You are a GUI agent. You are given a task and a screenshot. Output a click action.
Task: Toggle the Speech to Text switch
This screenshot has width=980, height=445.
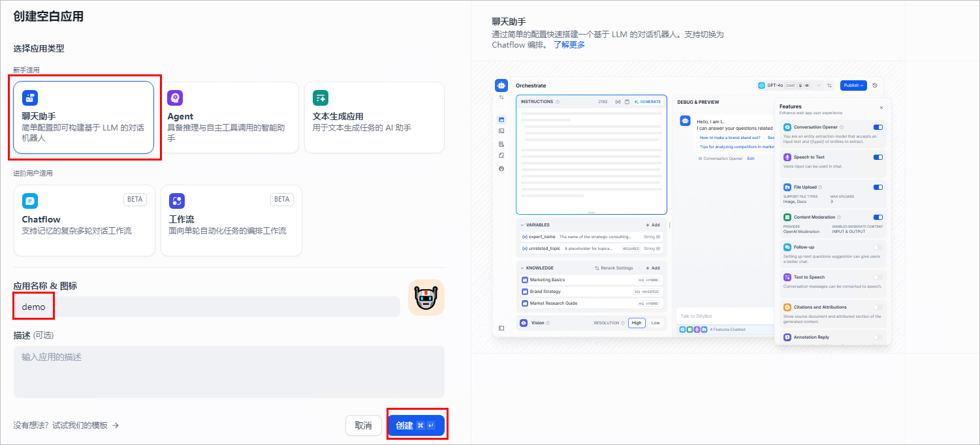point(878,157)
